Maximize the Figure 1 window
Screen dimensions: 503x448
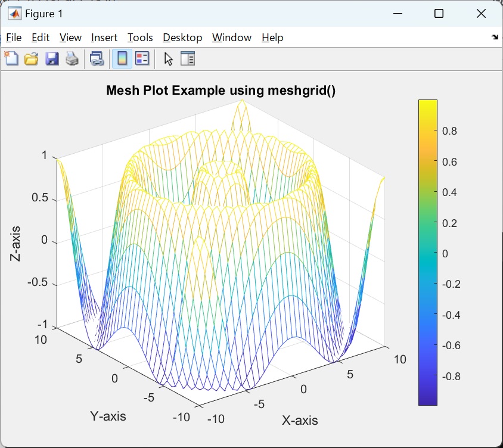[439, 14]
